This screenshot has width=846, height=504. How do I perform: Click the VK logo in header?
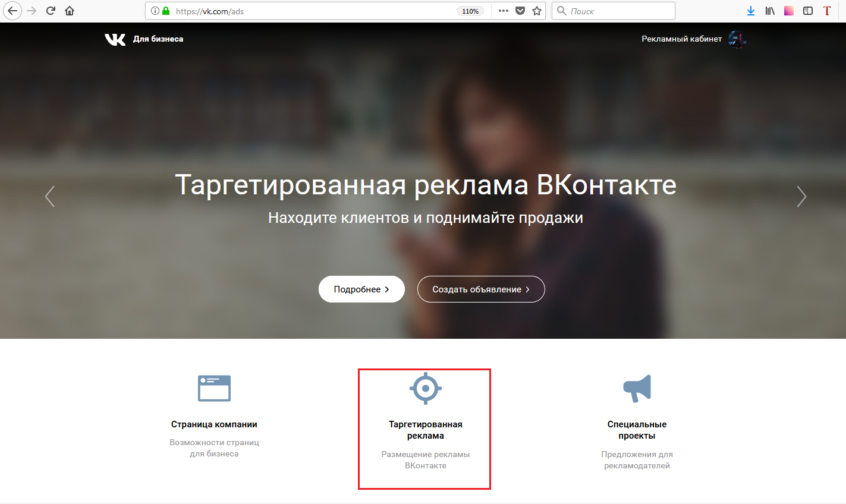click(115, 39)
